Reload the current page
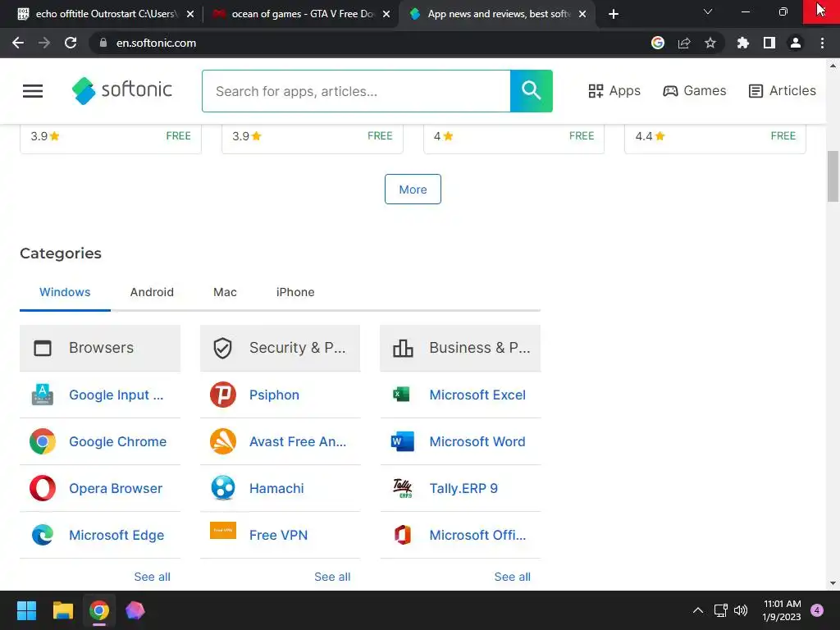840x630 pixels. (71, 43)
